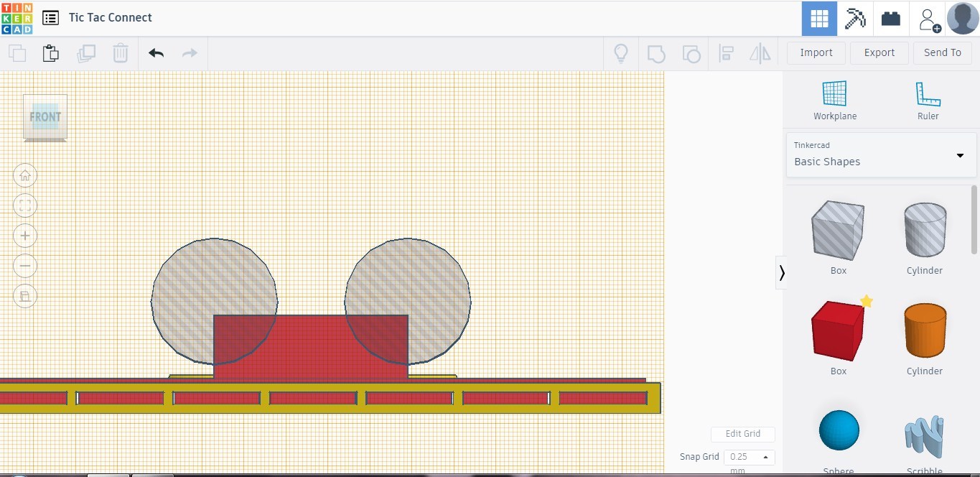The height and width of the screenshot is (477, 980).
Task: Click the Duplicate and repeat icon
Action: tap(86, 53)
